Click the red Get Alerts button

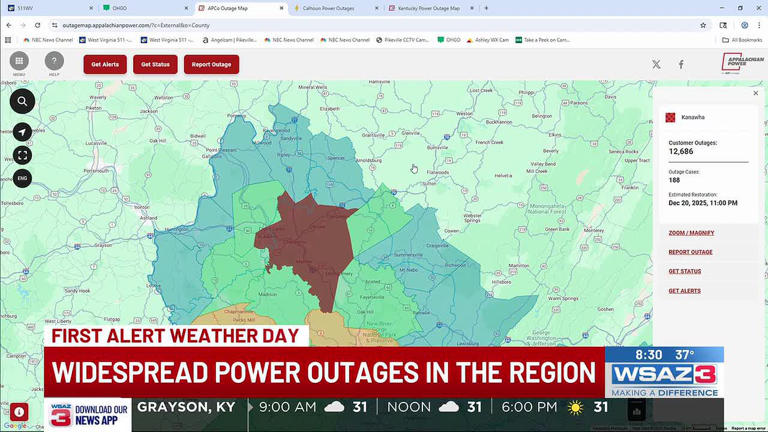[105, 64]
